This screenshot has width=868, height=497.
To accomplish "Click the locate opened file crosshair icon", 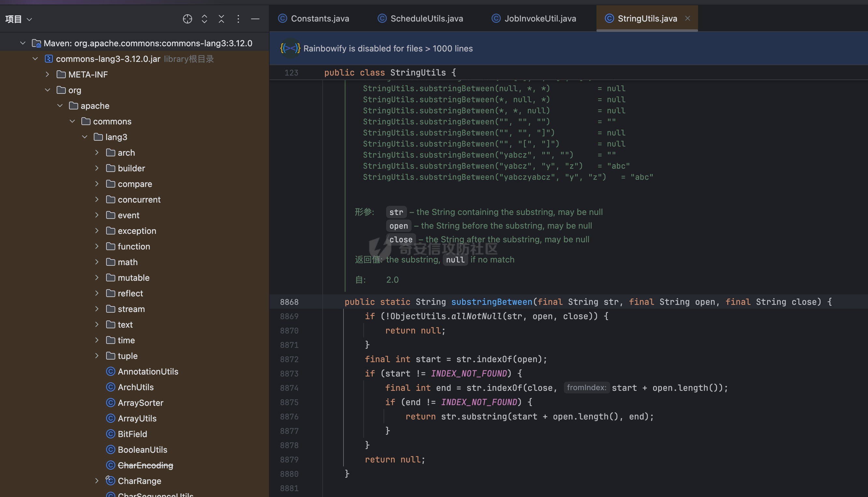I will pos(187,19).
